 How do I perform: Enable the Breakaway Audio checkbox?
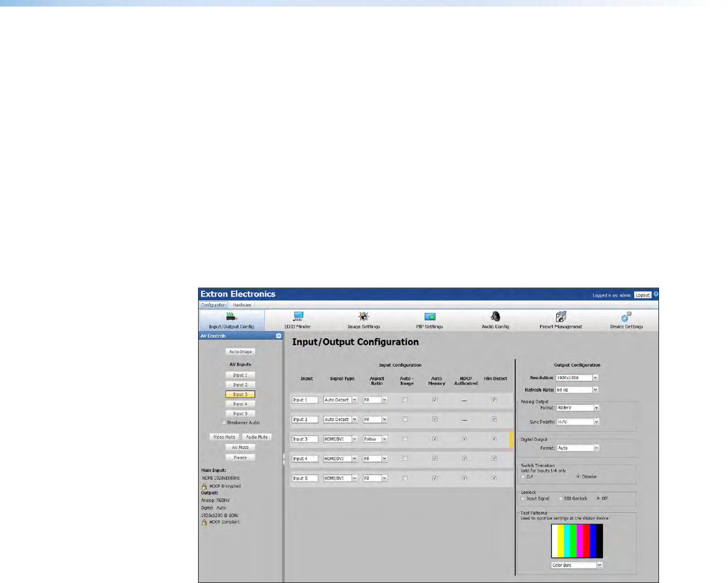[224, 423]
